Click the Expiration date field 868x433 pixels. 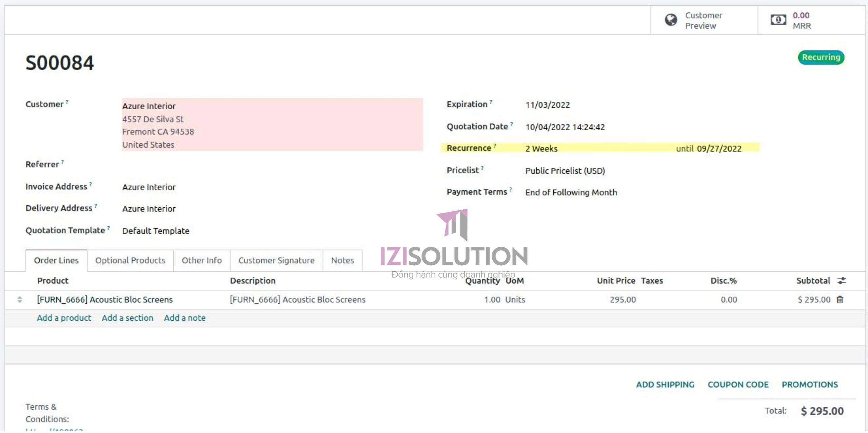(x=547, y=105)
